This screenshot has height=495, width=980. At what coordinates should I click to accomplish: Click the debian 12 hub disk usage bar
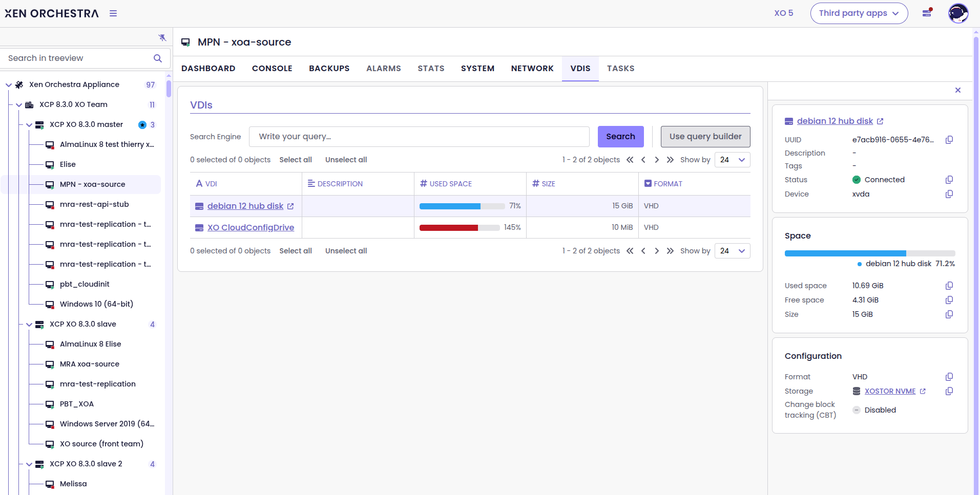pyautogui.click(x=462, y=206)
